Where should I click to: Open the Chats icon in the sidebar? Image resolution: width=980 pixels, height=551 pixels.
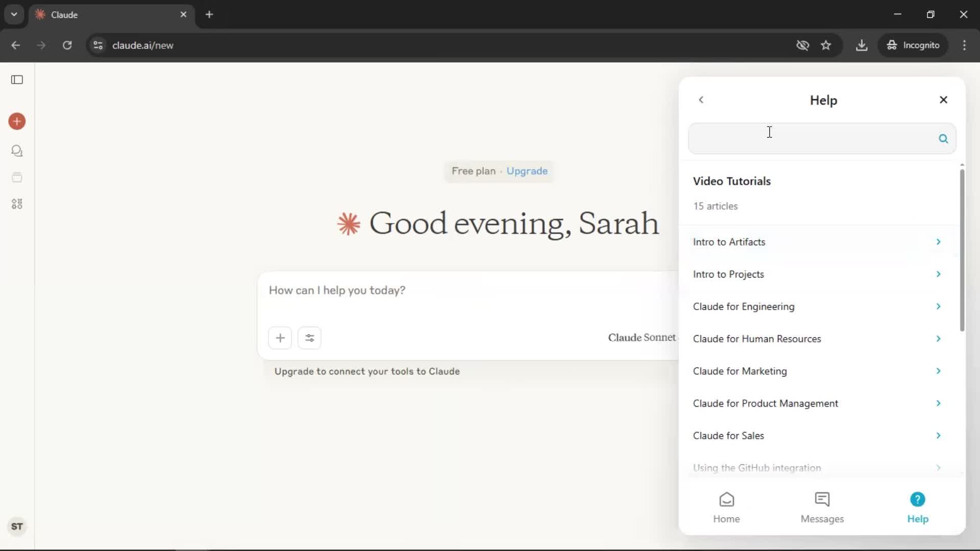point(17,151)
